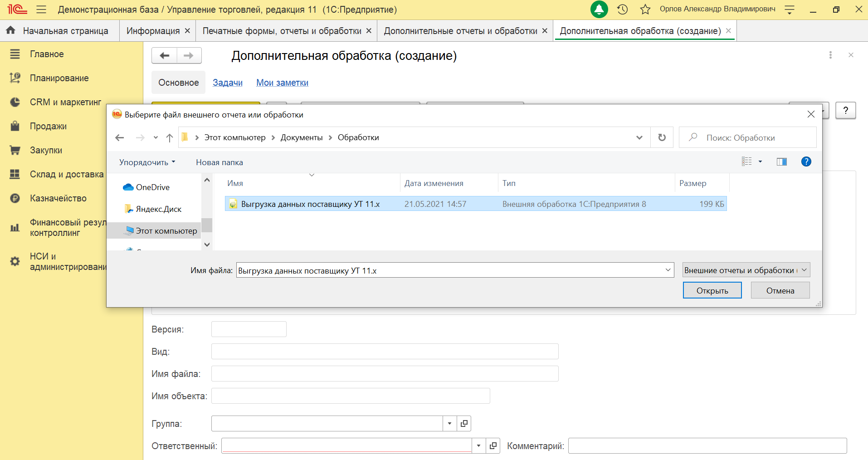Expand recent locations dropdown in dialog

click(x=156, y=137)
